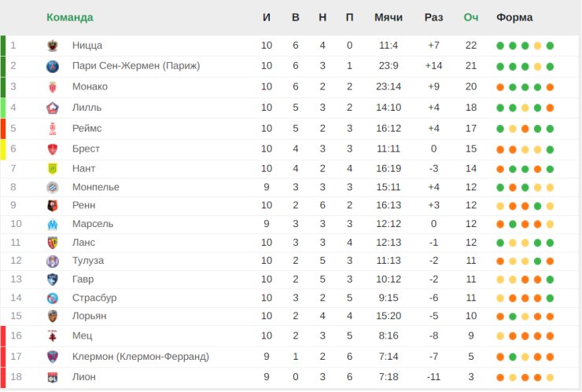Open the Реймс team link

[x=87, y=128]
